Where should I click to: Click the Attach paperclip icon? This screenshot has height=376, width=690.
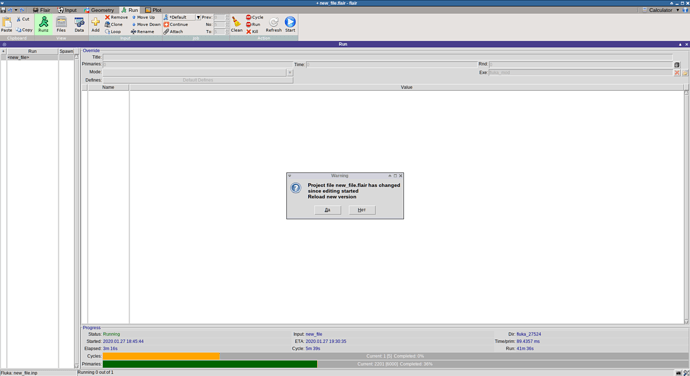point(166,32)
